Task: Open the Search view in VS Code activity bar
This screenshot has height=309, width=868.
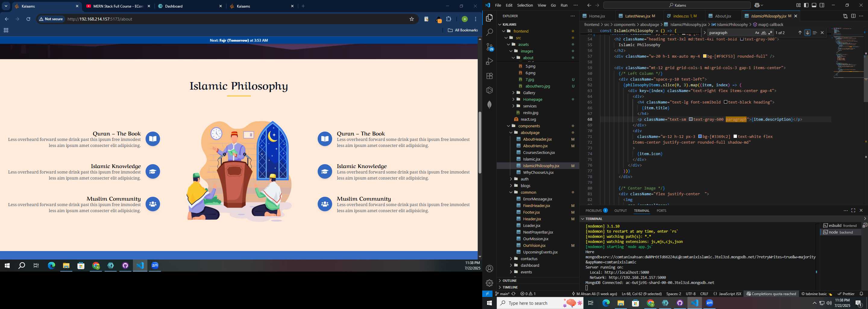Action: pyautogui.click(x=489, y=32)
